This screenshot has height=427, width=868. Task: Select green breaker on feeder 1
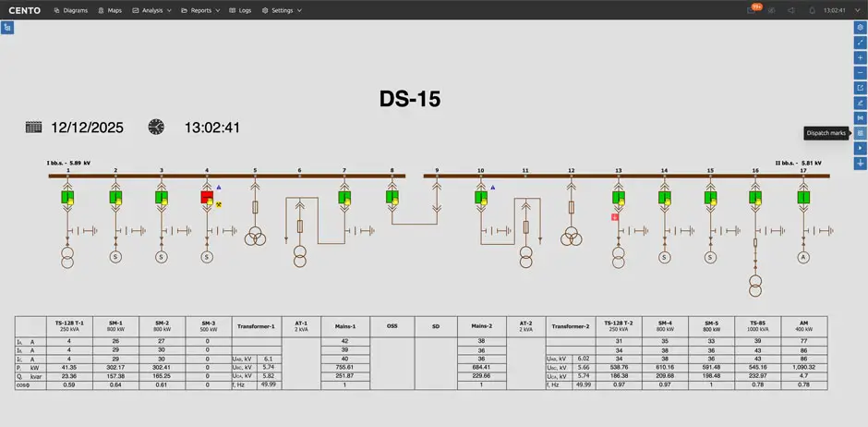[x=67, y=197]
